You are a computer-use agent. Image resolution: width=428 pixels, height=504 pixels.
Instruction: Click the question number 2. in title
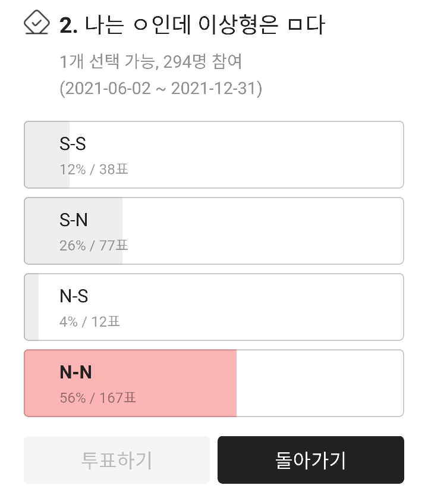pos(69,25)
